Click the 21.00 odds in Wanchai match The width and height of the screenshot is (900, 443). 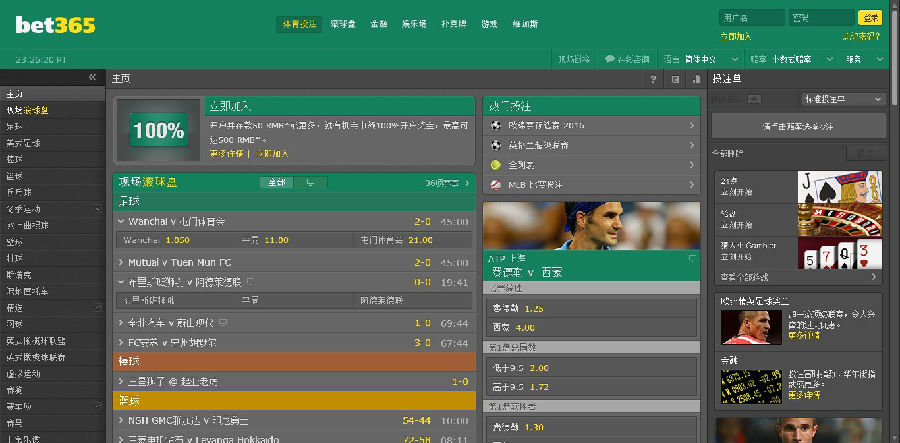420,240
